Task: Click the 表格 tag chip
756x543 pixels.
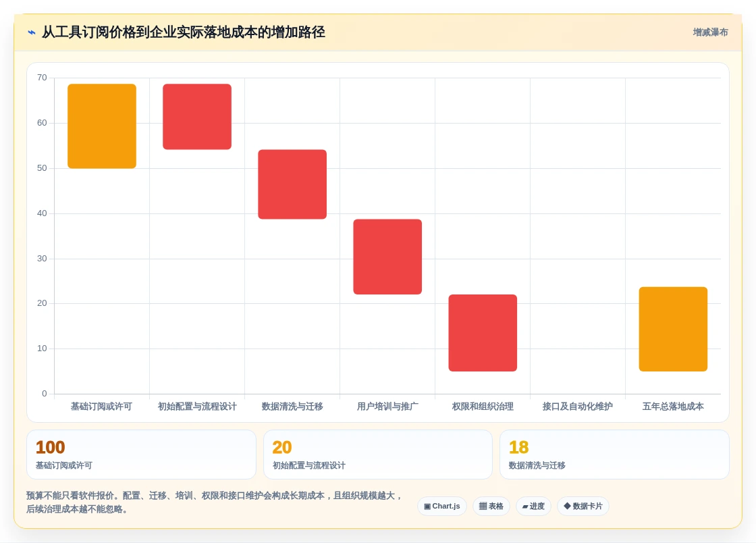Action: [491, 507]
